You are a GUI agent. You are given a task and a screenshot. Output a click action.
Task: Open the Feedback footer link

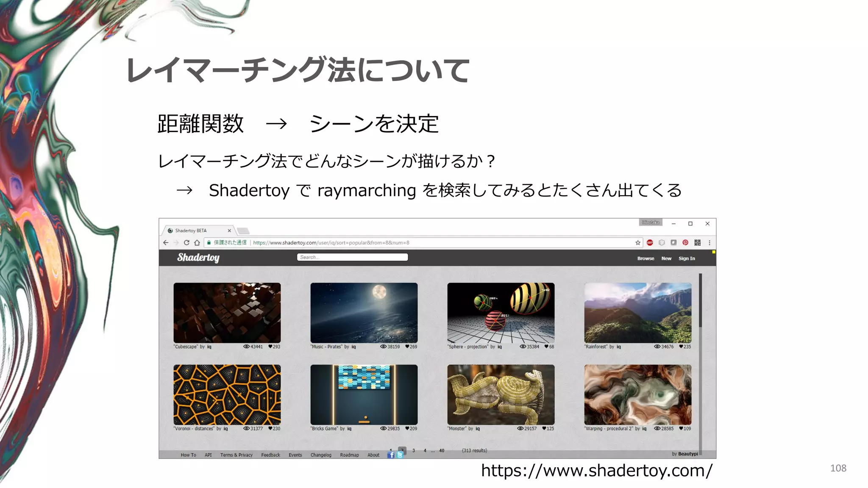click(x=270, y=455)
